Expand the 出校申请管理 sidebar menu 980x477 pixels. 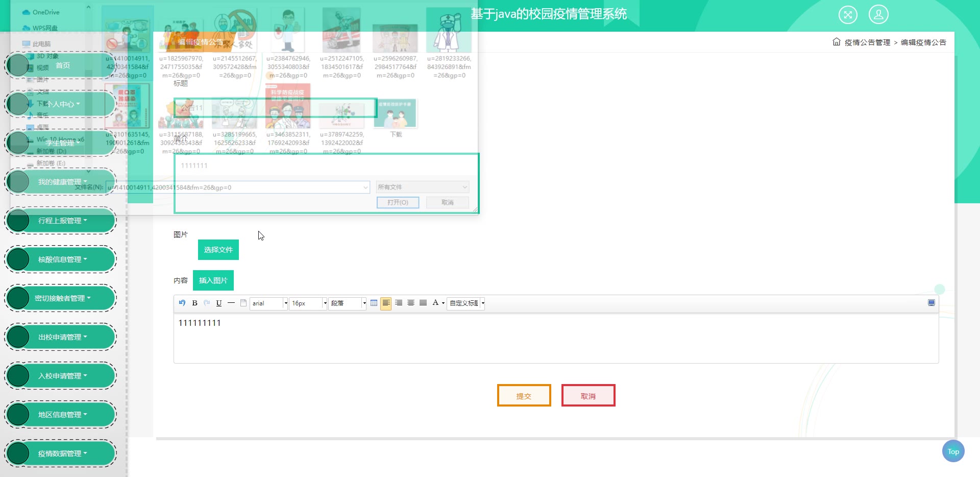(60, 337)
